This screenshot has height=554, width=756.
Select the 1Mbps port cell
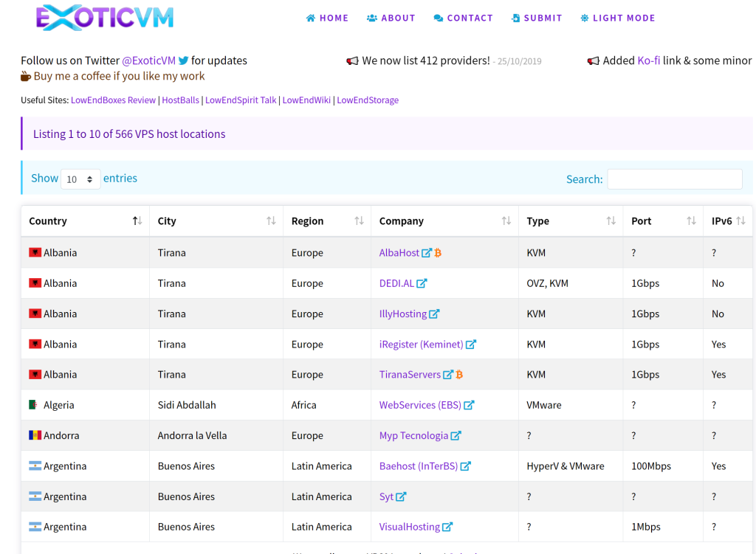click(x=664, y=527)
